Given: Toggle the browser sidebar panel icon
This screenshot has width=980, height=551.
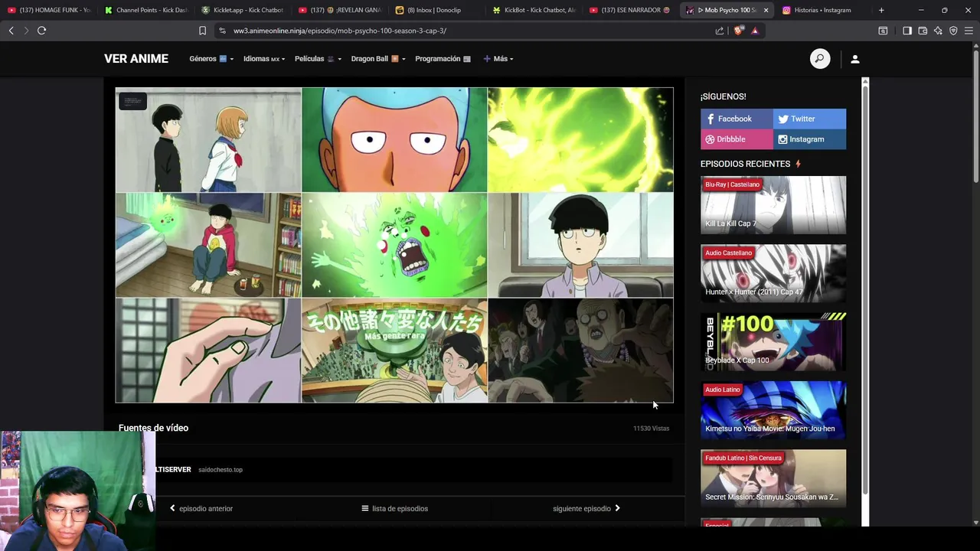Looking at the screenshot, I should point(907,31).
